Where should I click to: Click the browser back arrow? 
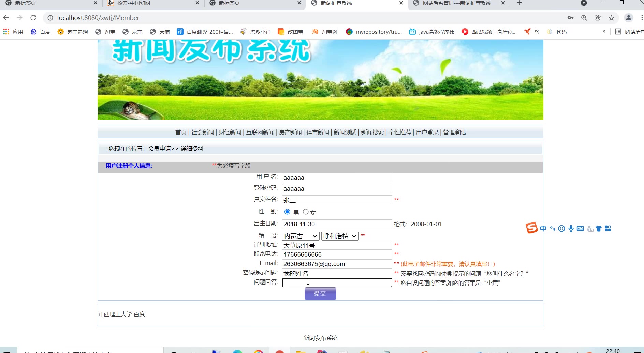[x=6, y=18]
